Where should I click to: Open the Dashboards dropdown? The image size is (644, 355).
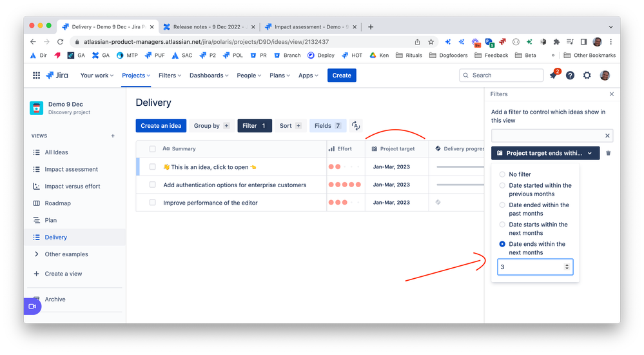tap(209, 76)
